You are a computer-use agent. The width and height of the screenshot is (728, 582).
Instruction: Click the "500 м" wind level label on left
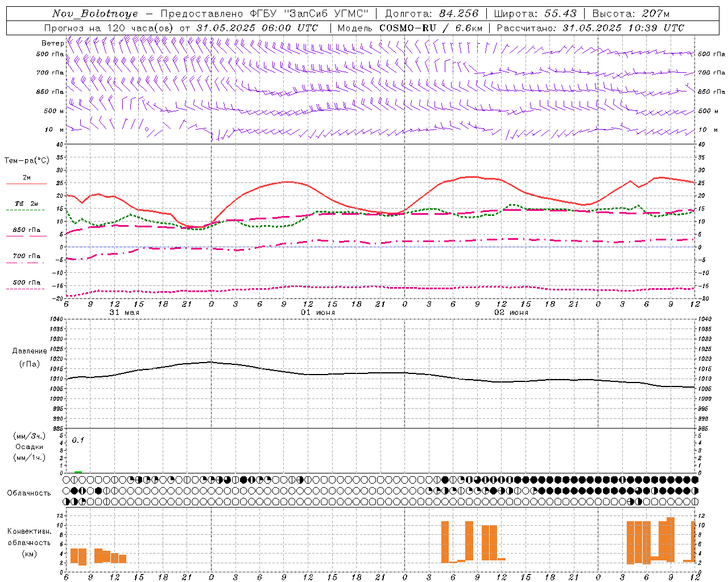point(54,111)
